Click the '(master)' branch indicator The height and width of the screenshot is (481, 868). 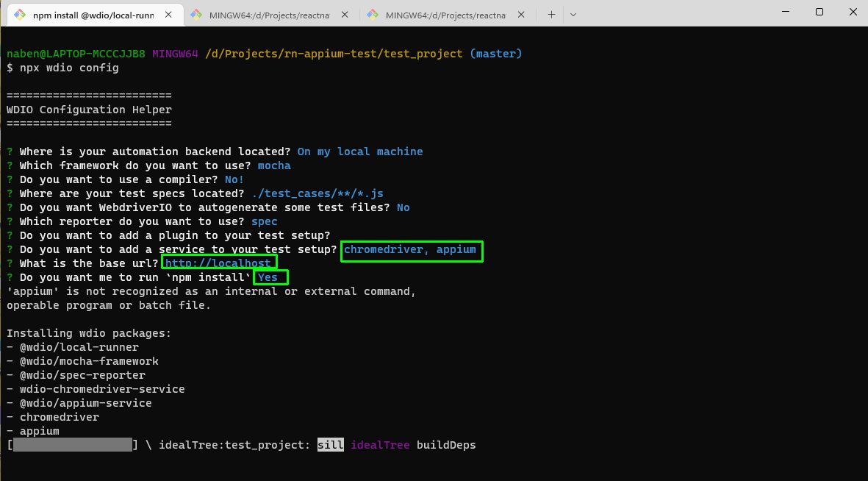point(496,54)
